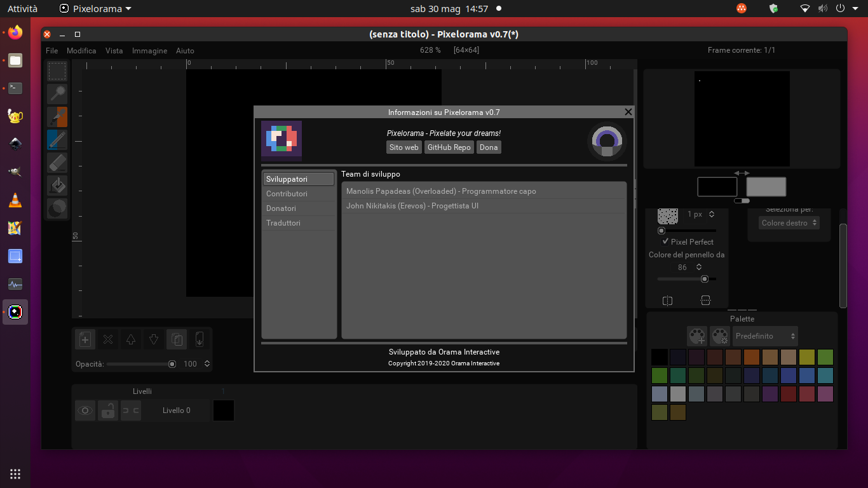The image size is (868, 488).
Task: Toggle horizontal mirroring button
Action: [667, 301]
